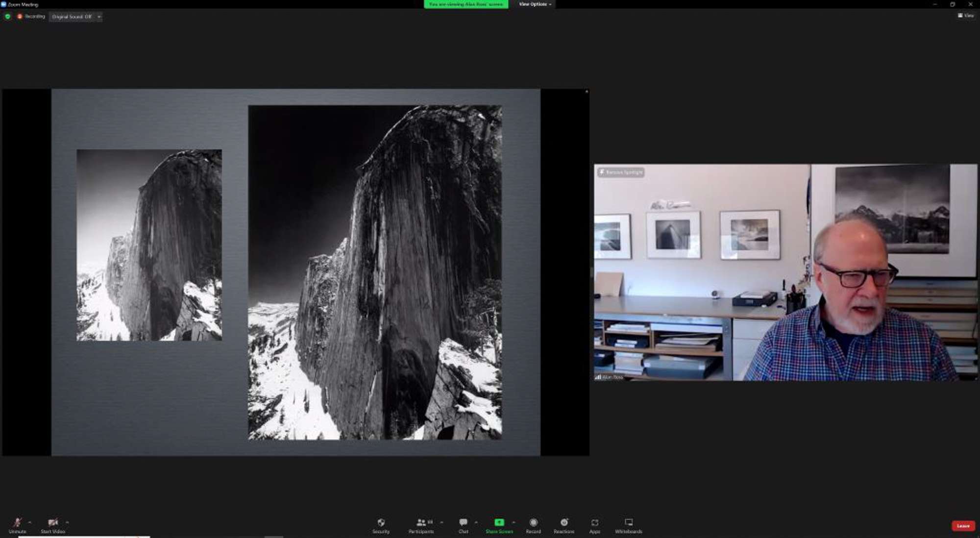Minimize the Zoom Meeting window
This screenshot has height=538, width=980.
point(934,4)
